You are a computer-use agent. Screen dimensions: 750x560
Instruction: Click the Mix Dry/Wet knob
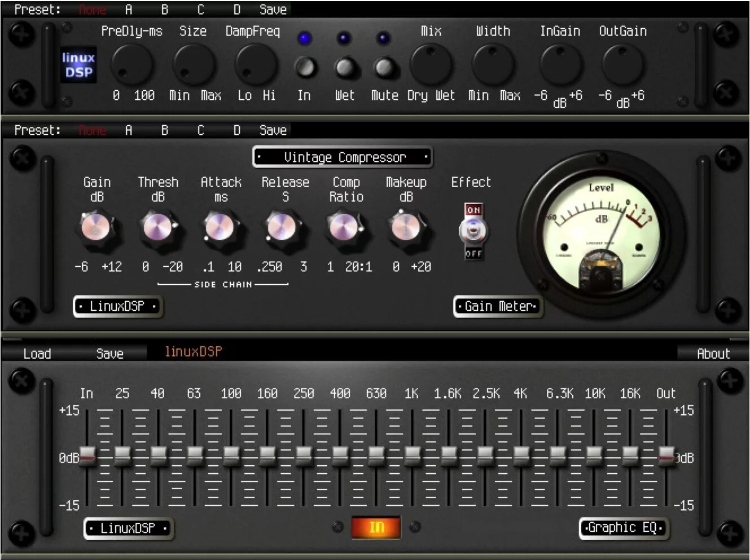[431, 64]
